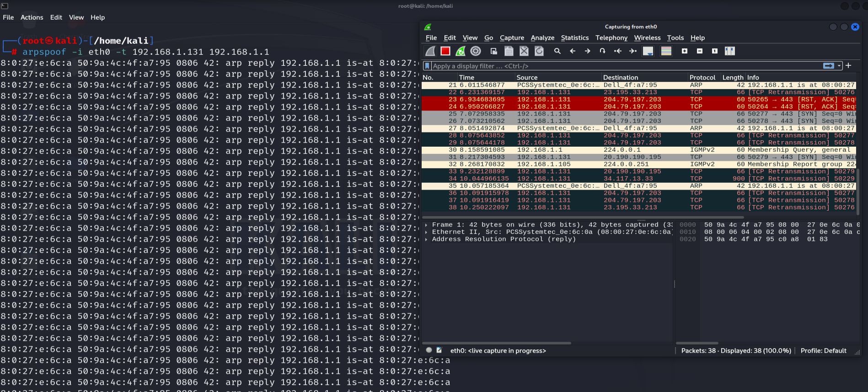Click zoom out minus icon in toolbar

click(x=700, y=51)
